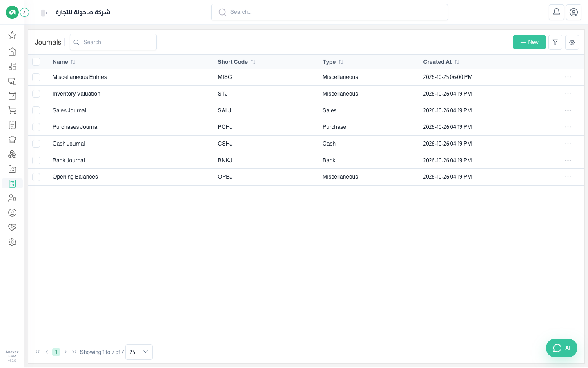The image size is (588, 368).
Task: Select page 1 in pagination
Action: pyautogui.click(x=56, y=352)
